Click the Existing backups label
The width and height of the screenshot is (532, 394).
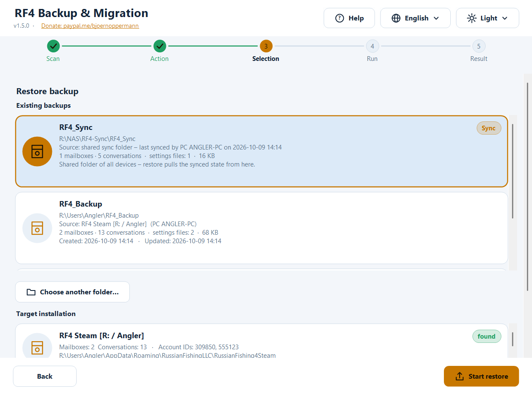pyautogui.click(x=43, y=105)
